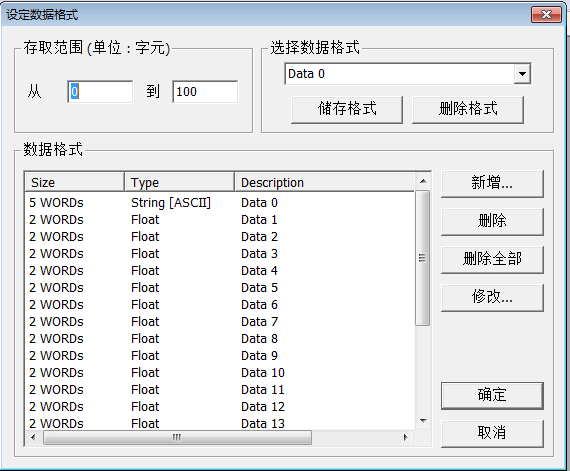Click the horizontal scrollbar right arrow
Image resolution: width=570 pixels, height=471 pixels.
pos(406,437)
